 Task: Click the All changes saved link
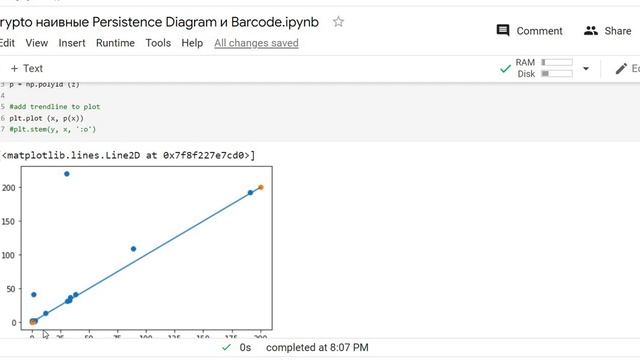pos(256,43)
